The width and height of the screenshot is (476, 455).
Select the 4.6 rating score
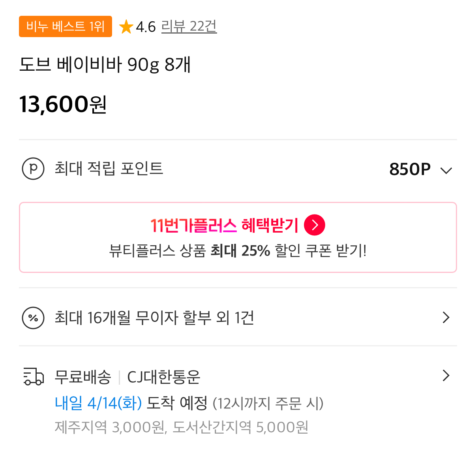[145, 27]
